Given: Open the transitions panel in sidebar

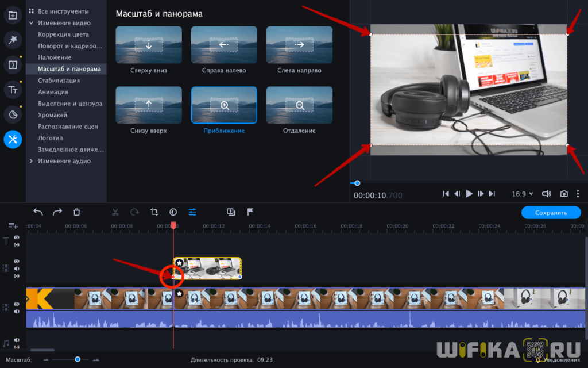Looking at the screenshot, I should point(13,65).
